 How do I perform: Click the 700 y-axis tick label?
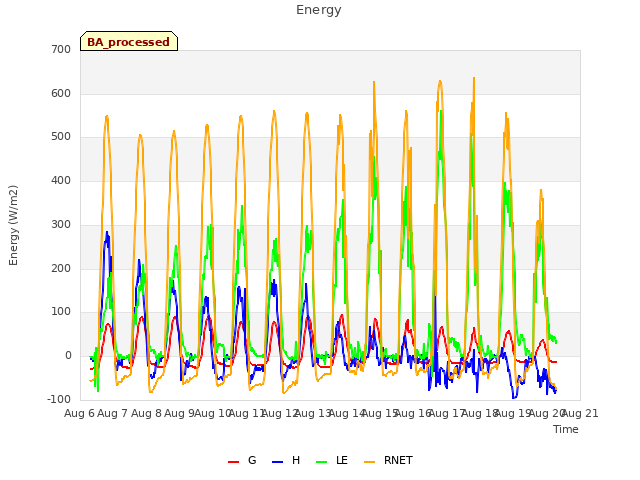click(61, 49)
